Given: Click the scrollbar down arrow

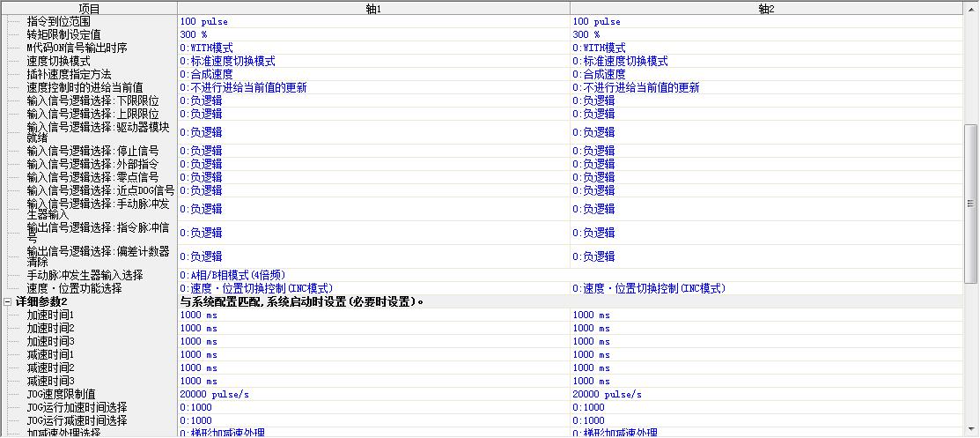Looking at the screenshot, I should (971, 430).
